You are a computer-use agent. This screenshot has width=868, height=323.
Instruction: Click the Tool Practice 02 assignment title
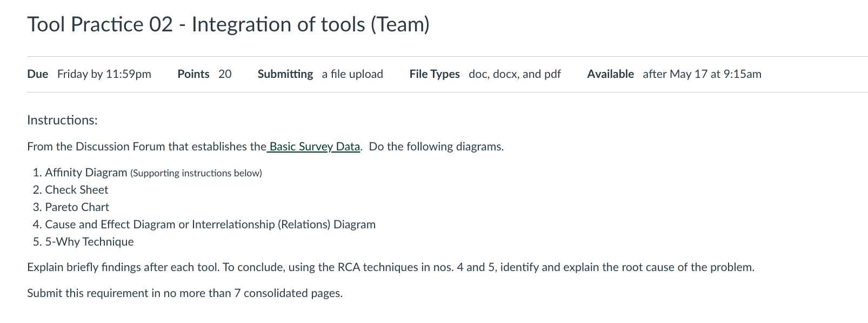point(228,24)
